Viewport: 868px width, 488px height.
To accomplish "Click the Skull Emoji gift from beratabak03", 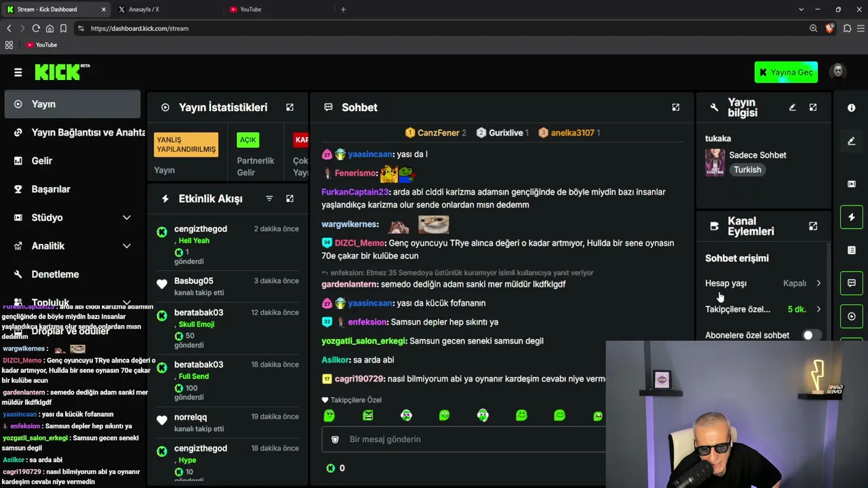I will pyautogui.click(x=197, y=324).
